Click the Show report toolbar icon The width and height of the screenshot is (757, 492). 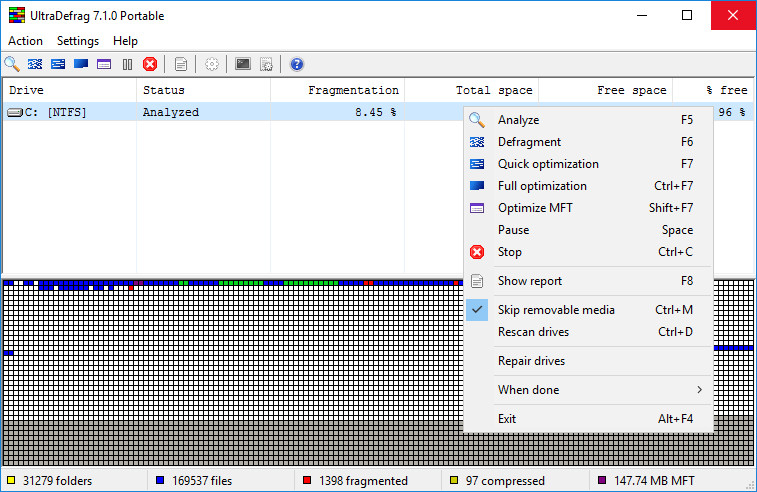coord(181,64)
